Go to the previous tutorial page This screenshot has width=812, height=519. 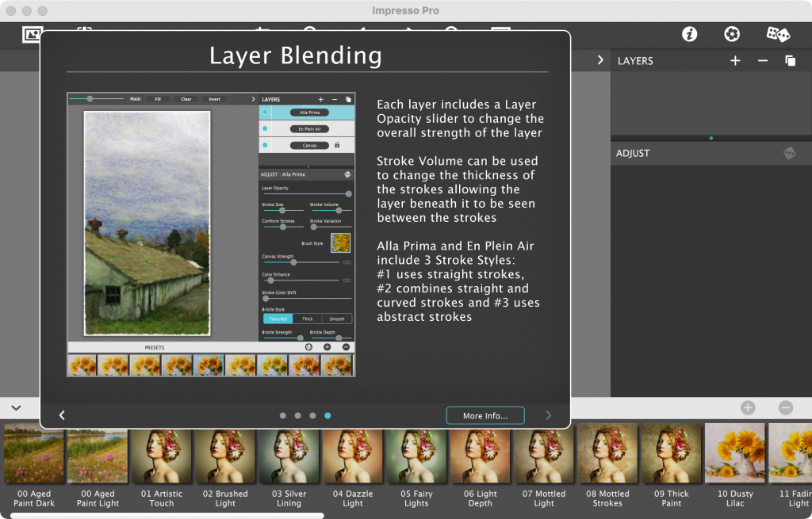pyautogui.click(x=62, y=414)
